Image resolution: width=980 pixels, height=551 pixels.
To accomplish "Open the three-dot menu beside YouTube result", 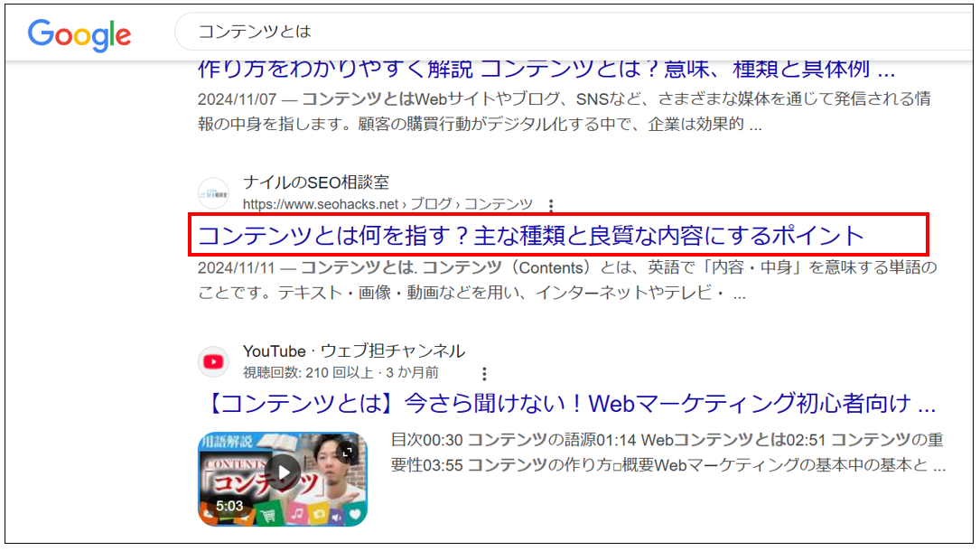I will tap(484, 374).
